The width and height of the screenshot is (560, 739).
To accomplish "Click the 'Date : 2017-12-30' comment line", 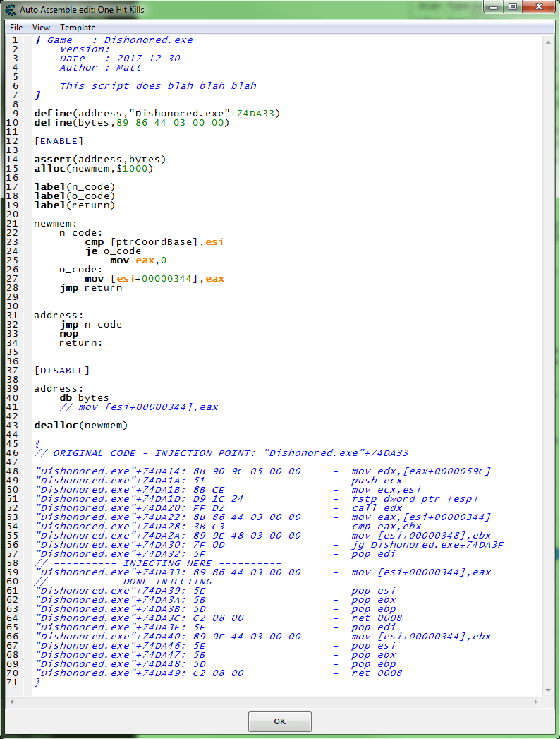I will tap(120, 59).
